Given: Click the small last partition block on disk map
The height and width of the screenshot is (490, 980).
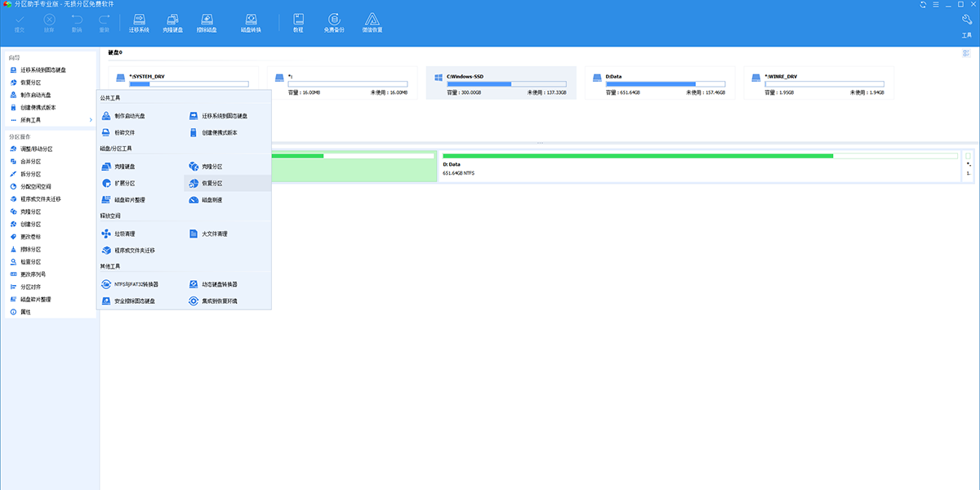Looking at the screenshot, I should 969,166.
